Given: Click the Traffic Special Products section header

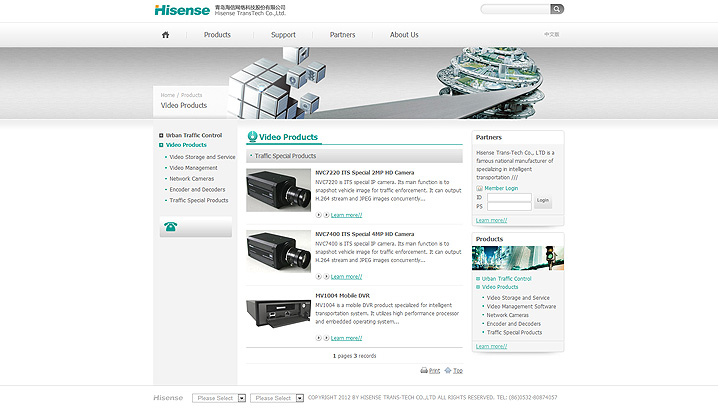Looking at the screenshot, I should pyautogui.click(x=354, y=156).
